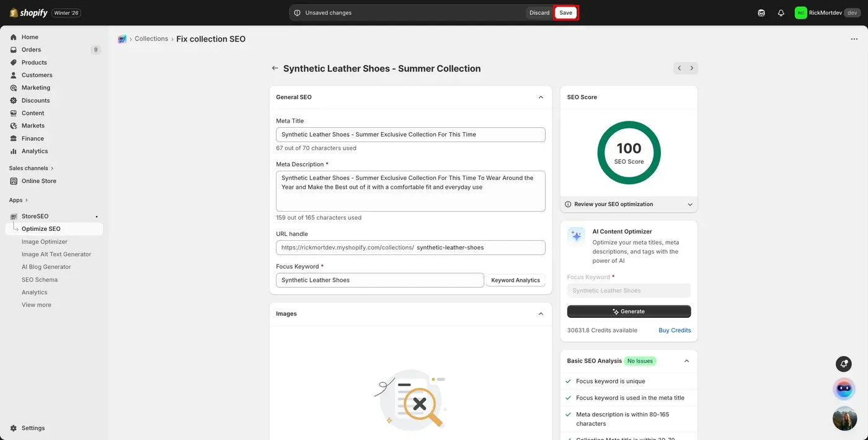Open the store inbox icon in top bar

pyautogui.click(x=761, y=12)
